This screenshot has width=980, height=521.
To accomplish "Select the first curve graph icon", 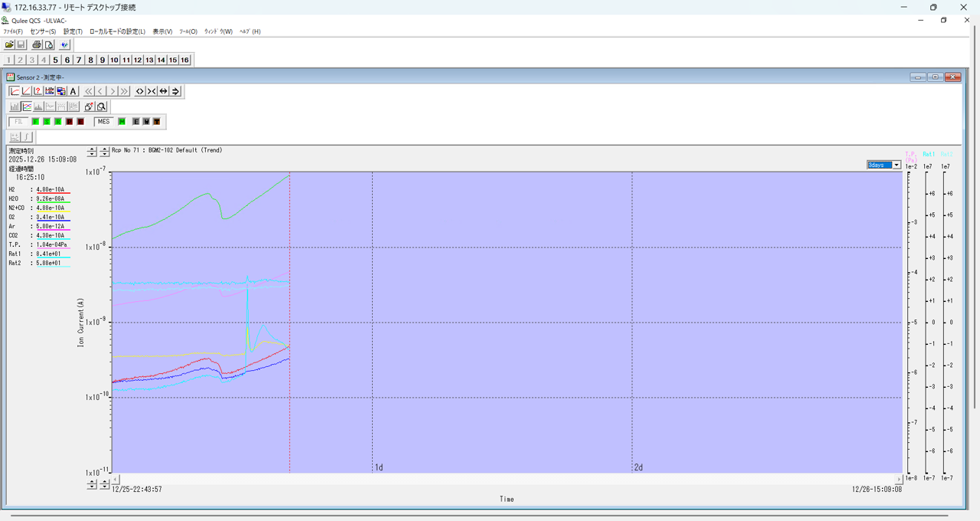I will click(x=15, y=91).
